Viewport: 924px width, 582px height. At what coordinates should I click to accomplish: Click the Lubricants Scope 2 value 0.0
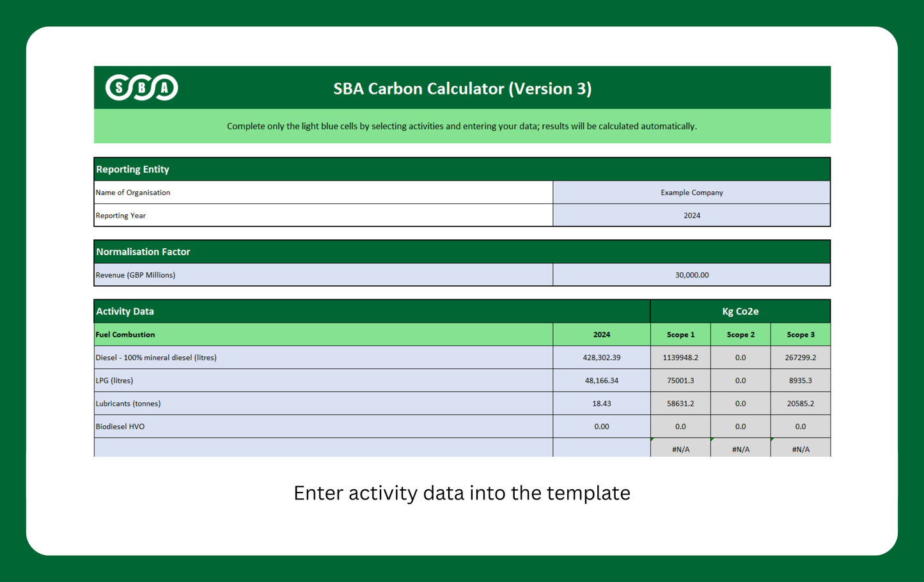coord(740,404)
